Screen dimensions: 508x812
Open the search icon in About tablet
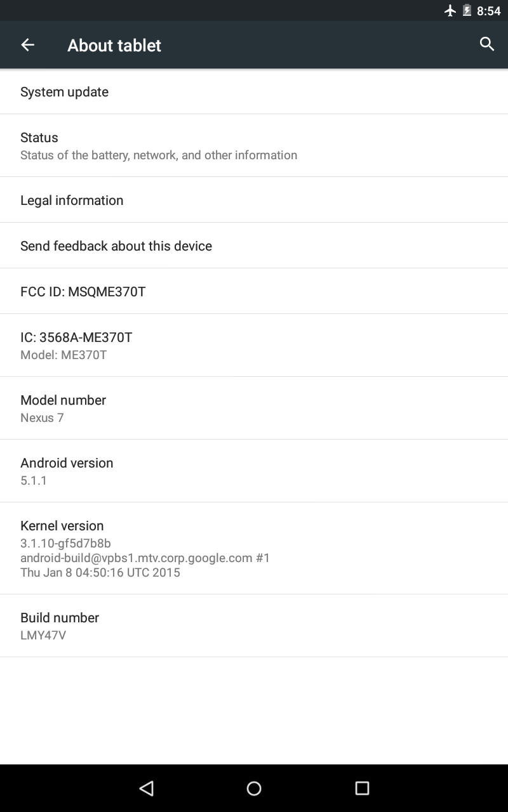486,44
